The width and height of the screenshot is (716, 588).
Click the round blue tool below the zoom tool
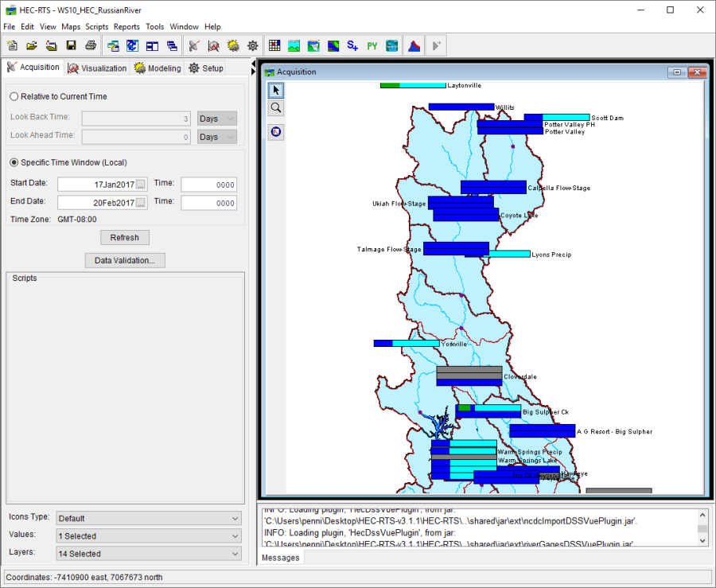pos(276,132)
